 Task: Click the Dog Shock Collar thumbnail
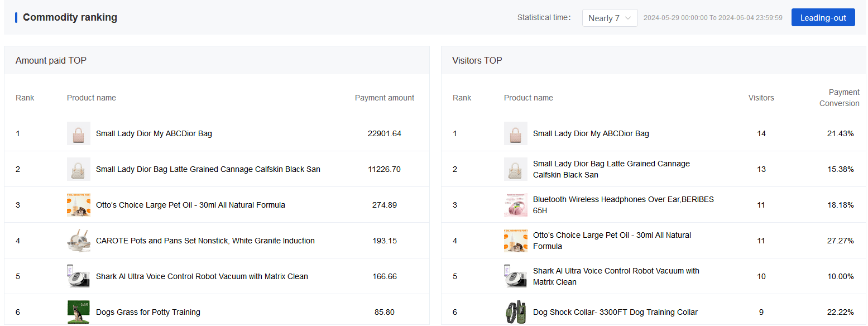tap(516, 312)
